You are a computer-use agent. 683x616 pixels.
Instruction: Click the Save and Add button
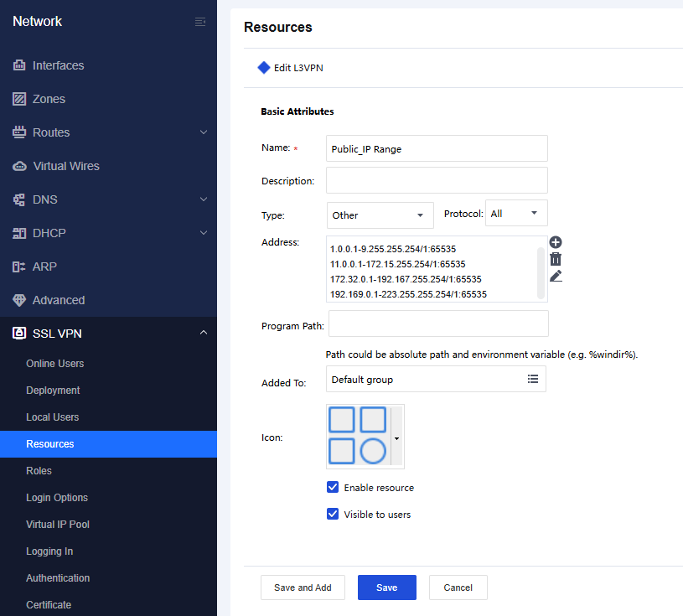click(303, 588)
